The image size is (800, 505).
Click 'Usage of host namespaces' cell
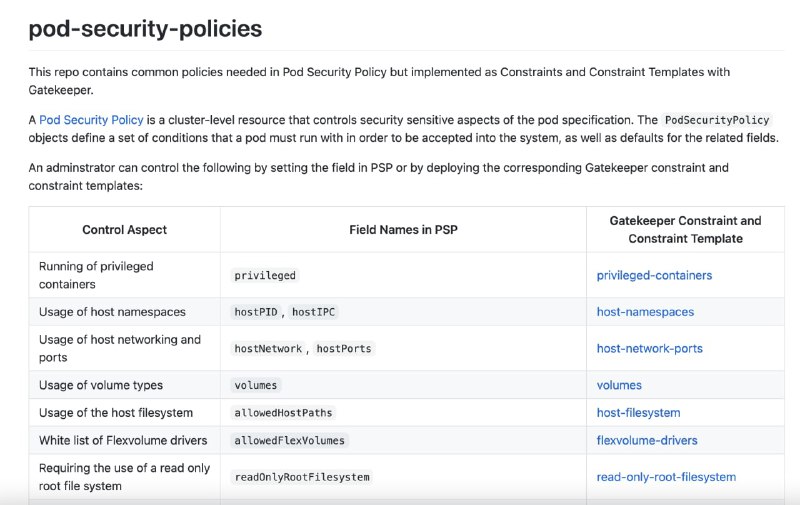point(124,312)
